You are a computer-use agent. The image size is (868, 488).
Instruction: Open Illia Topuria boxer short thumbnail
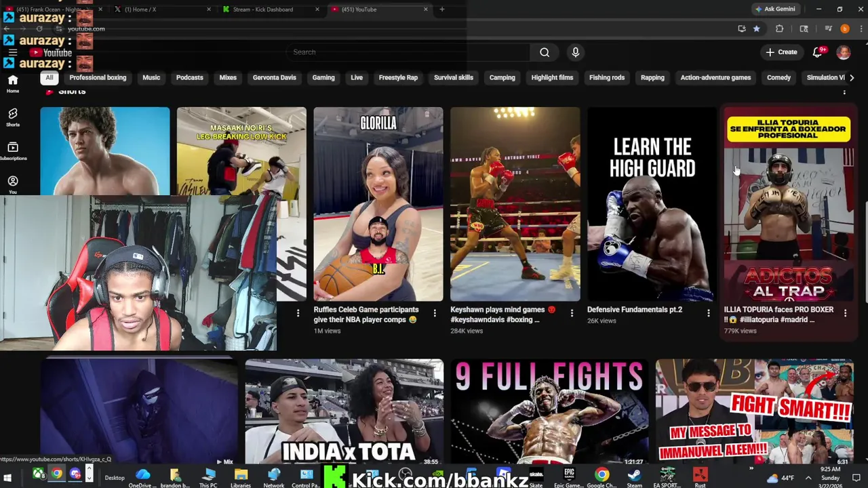point(789,203)
